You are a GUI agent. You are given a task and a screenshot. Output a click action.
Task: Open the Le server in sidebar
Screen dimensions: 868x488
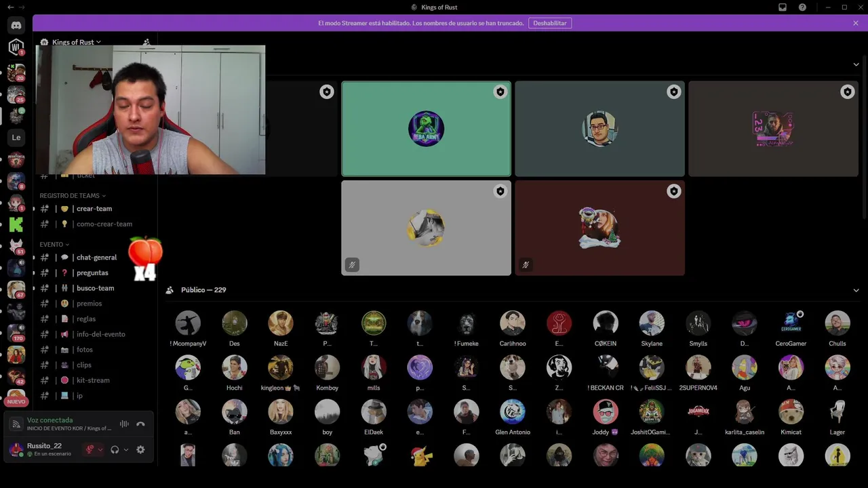click(16, 138)
